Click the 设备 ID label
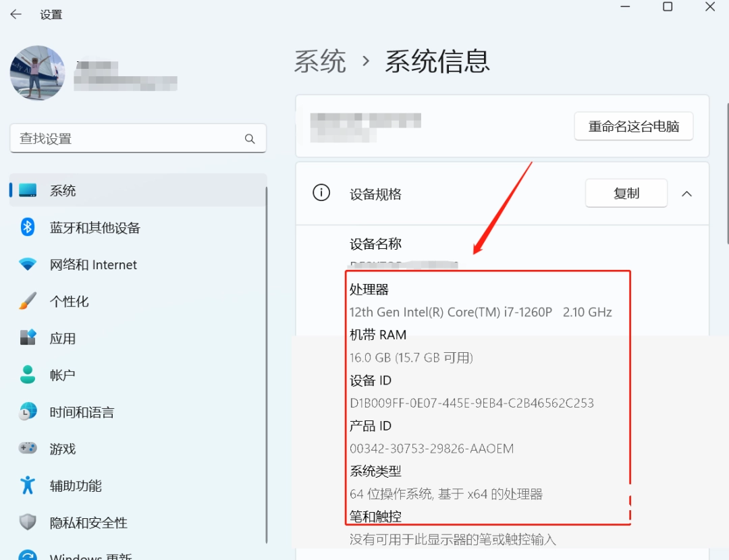This screenshot has width=729, height=560. [x=370, y=381]
